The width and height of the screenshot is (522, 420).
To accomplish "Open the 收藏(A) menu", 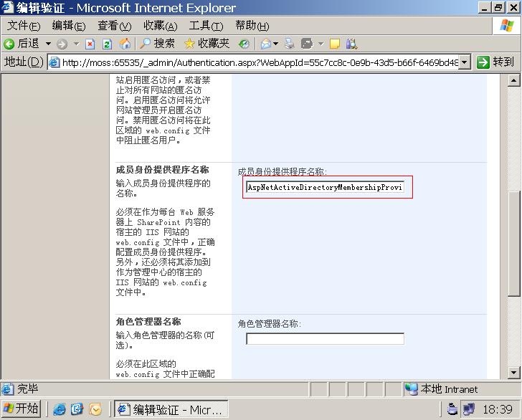I will point(160,26).
